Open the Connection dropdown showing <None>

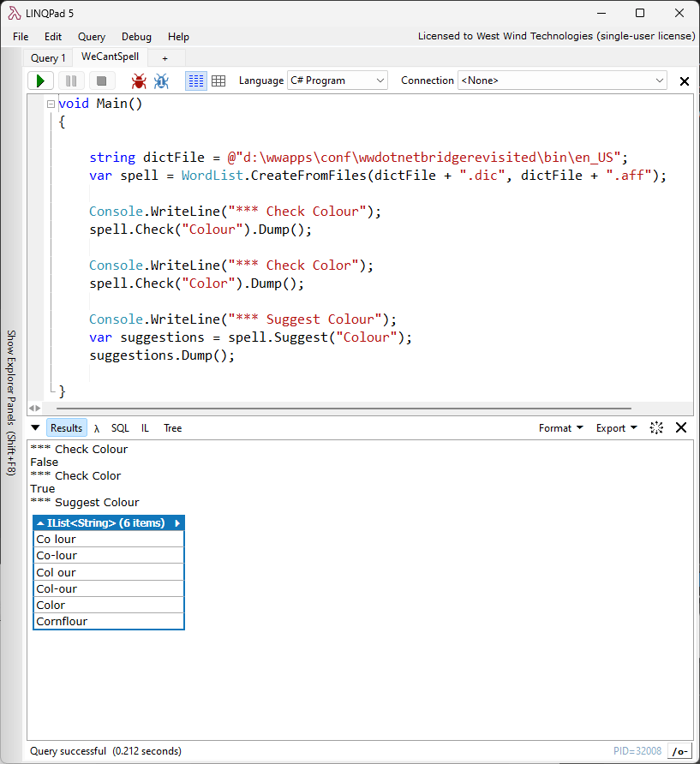tap(563, 81)
